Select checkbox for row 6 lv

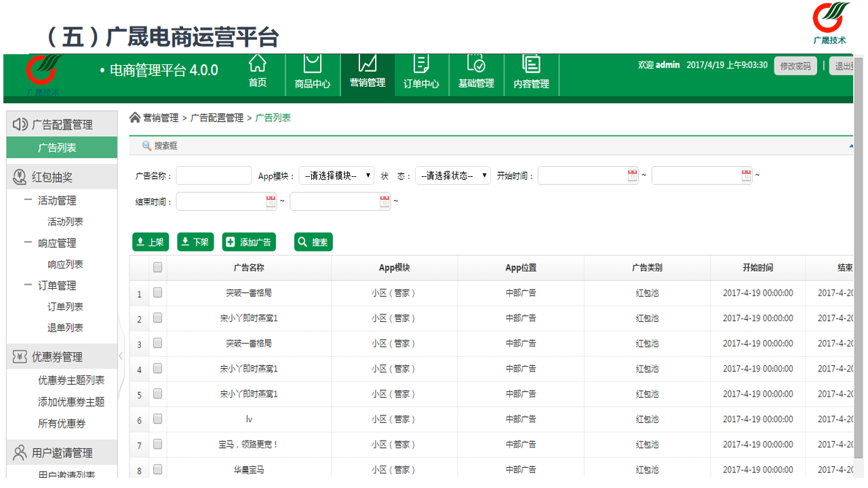[157, 419]
